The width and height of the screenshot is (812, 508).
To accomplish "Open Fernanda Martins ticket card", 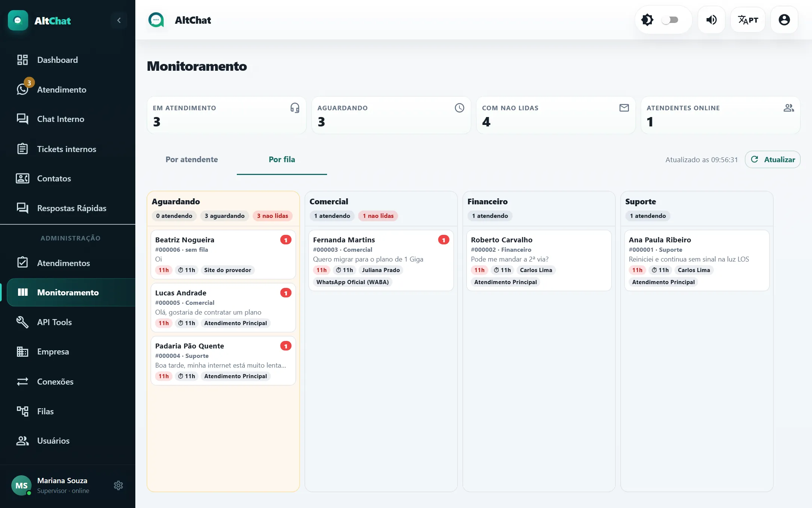I will (x=381, y=260).
